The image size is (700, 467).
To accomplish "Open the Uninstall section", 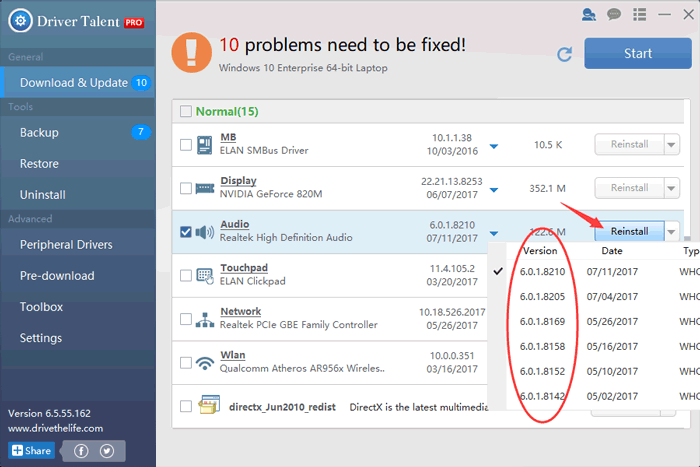I will 78,195.
